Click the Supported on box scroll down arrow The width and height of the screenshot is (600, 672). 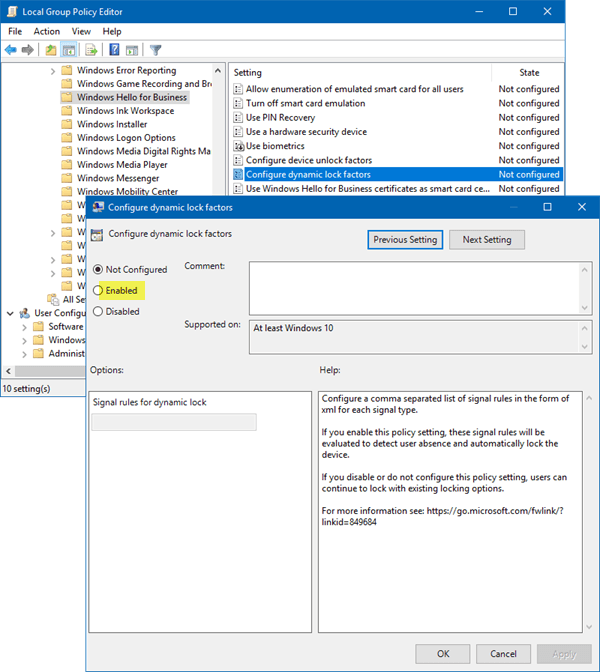point(584,347)
